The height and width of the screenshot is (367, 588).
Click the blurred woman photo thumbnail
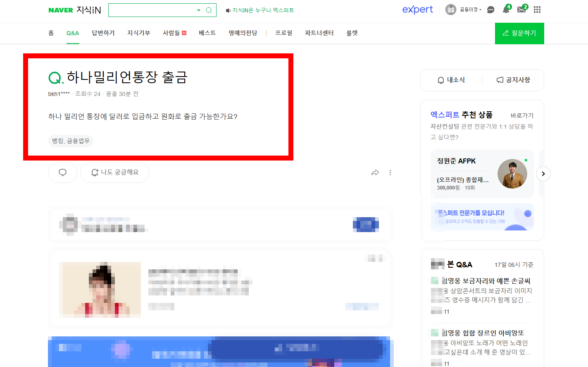click(100, 290)
